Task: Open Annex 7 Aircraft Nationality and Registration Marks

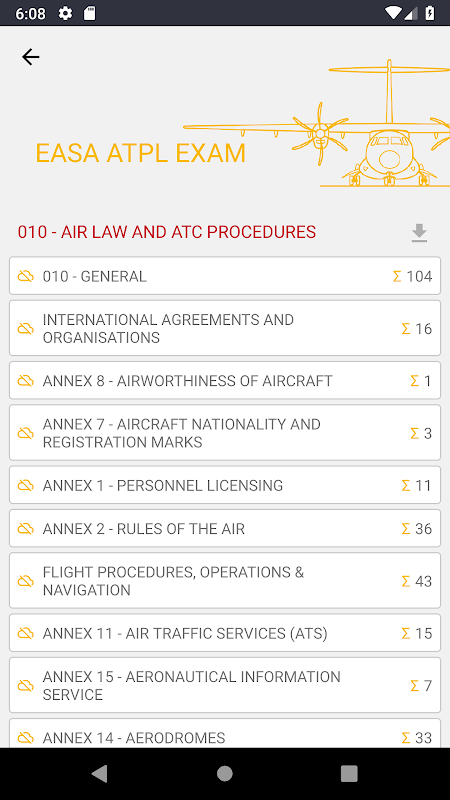Action: click(225, 433)
